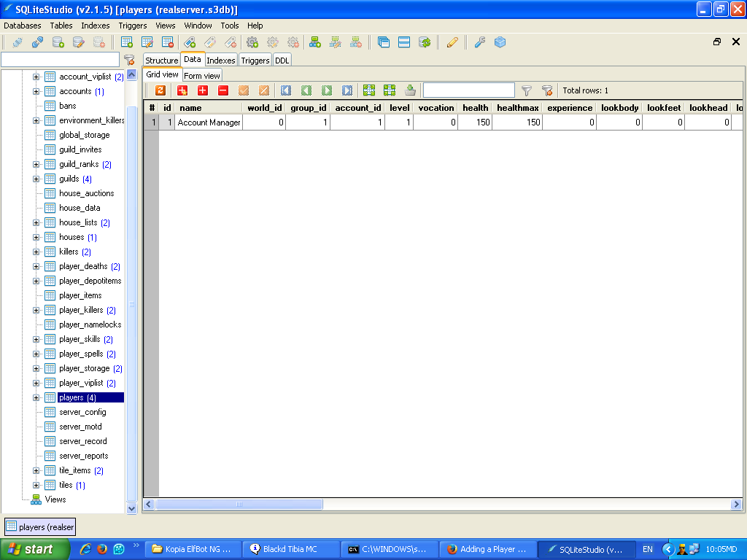Image resolution: width=747 pixels, height=560 pixels.
Task: Expand the guild_ranks tree node
Action: [36, 164]
